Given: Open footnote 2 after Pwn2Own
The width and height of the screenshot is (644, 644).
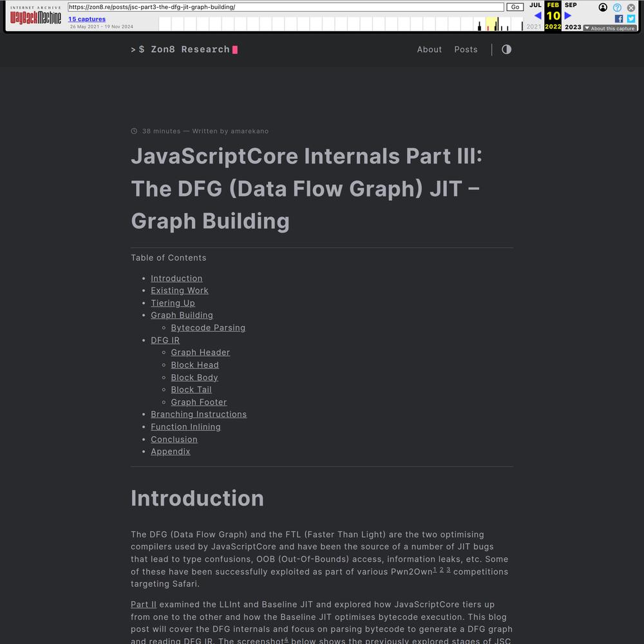Looking at the screenshot, I should click(442, 570).
